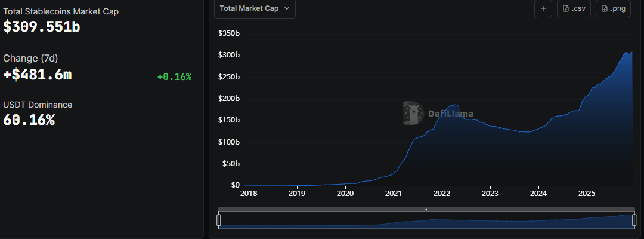This screenshot has width=644, height=239.
Task: Click the $200b y-axis label
Action: tap(229, 99)
